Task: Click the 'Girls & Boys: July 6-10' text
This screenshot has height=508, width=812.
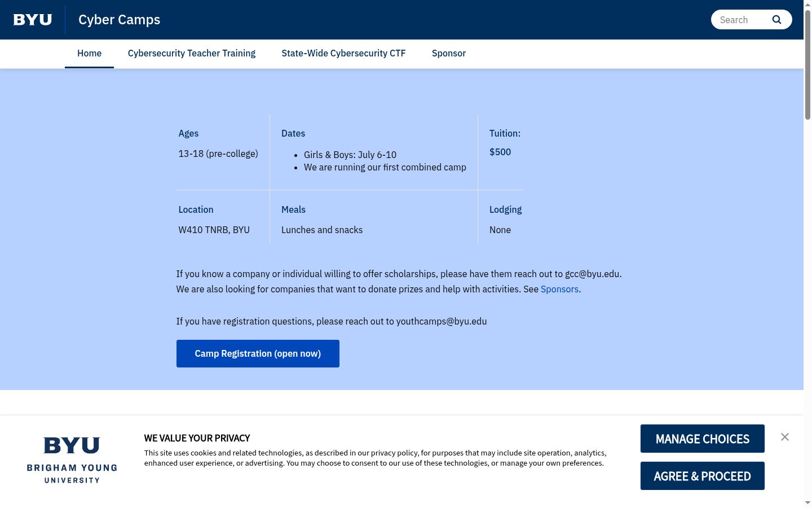Action: [x=350, y=155]
